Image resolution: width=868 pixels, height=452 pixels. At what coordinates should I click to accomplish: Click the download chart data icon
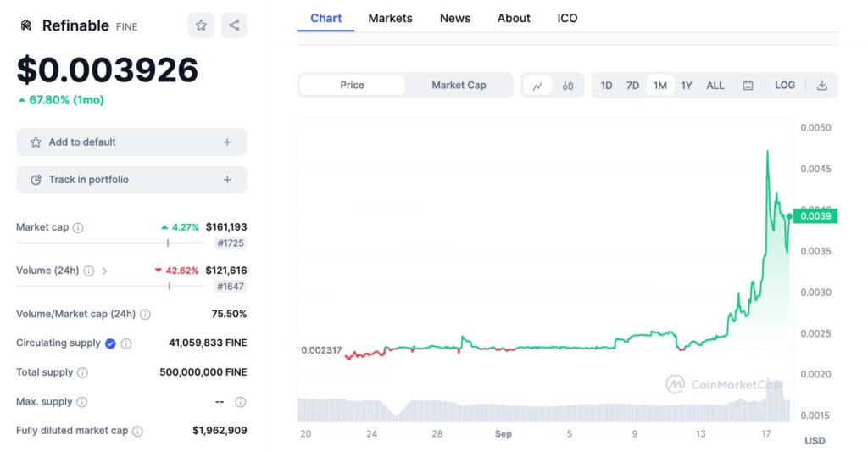point(822,86)
